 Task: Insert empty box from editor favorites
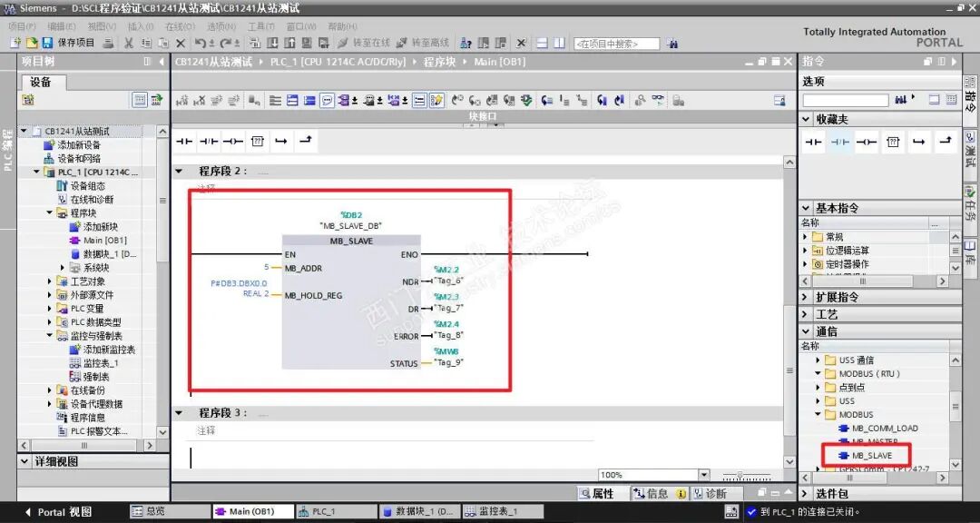coord(258,142)
